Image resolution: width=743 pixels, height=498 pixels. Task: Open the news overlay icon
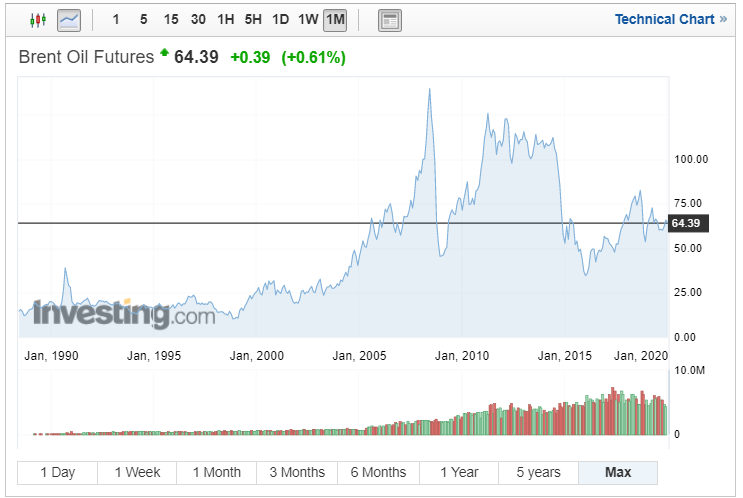390,19
